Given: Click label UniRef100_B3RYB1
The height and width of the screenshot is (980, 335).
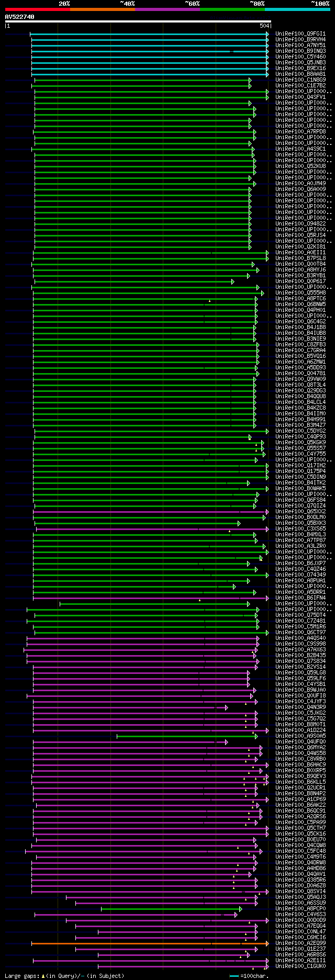Looking at the screenshot, I should tap(300, 276).
